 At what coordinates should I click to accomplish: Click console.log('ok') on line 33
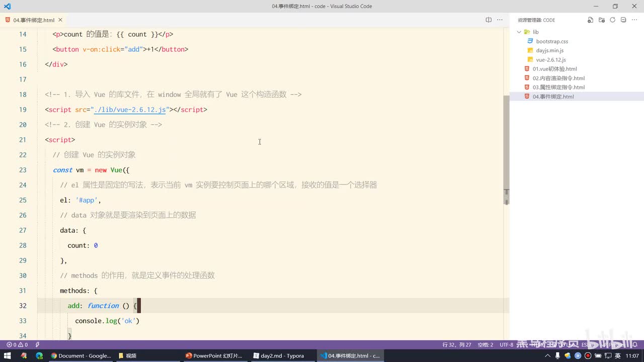click(107, 321)
